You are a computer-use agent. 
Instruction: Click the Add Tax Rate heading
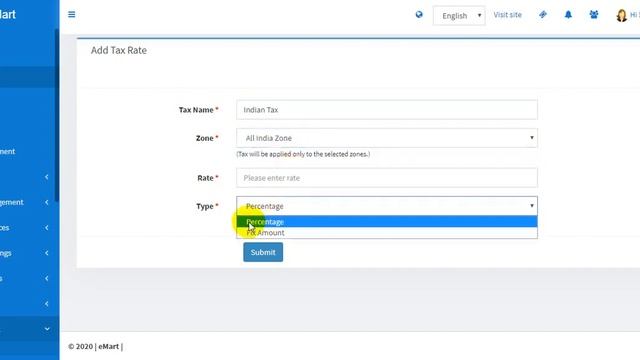[119, 50]
